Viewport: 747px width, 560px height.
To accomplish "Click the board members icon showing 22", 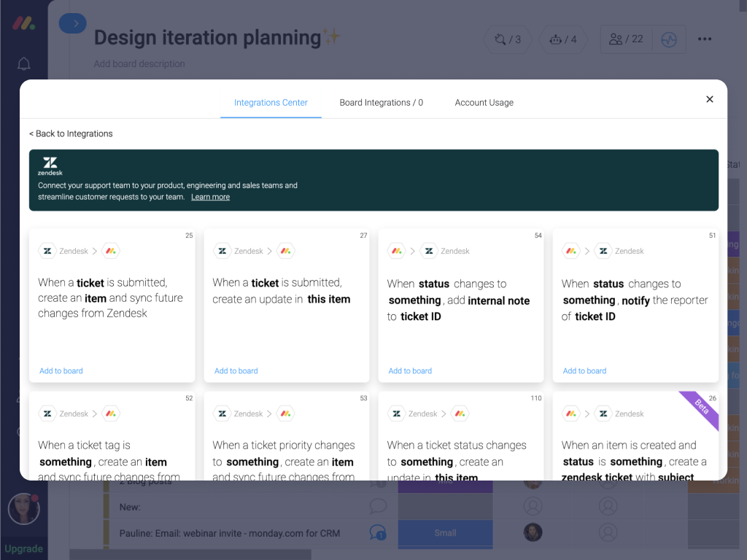I will 620,39.
